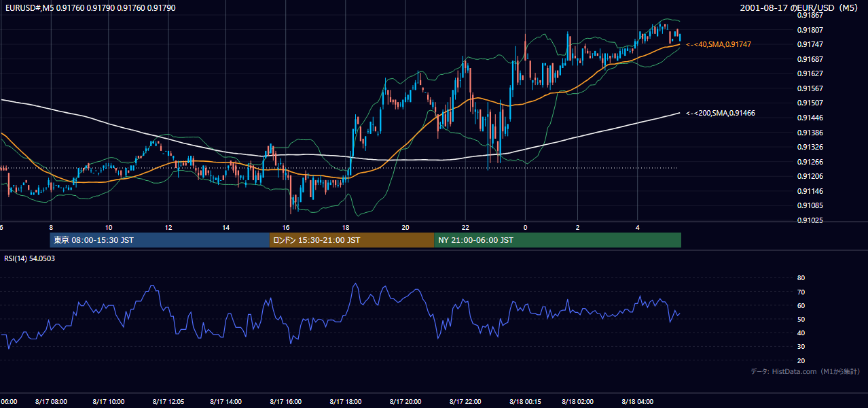
Task: Click hour axis label 22 under chart
Action: pyautogui.click(x=465, y=227)
